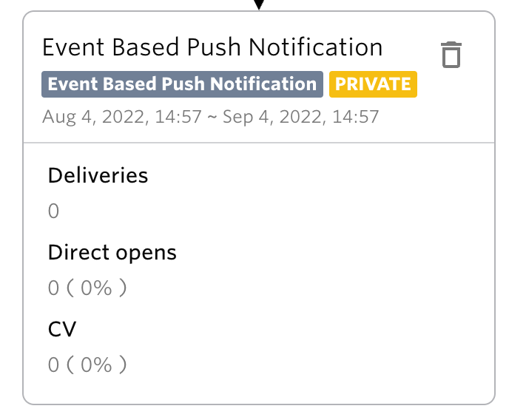Click the connector arrowhead above the card

[259, 4]
